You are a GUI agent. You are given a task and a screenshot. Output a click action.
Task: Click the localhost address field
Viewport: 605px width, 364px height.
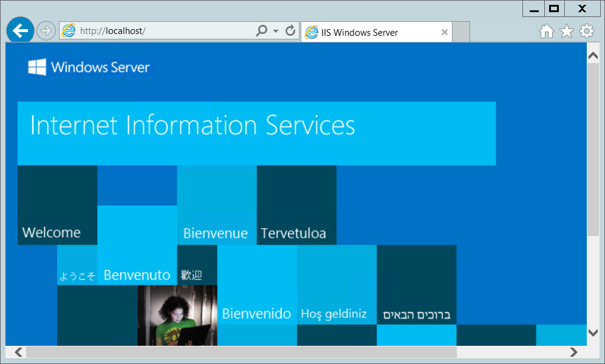click(164, 31)
